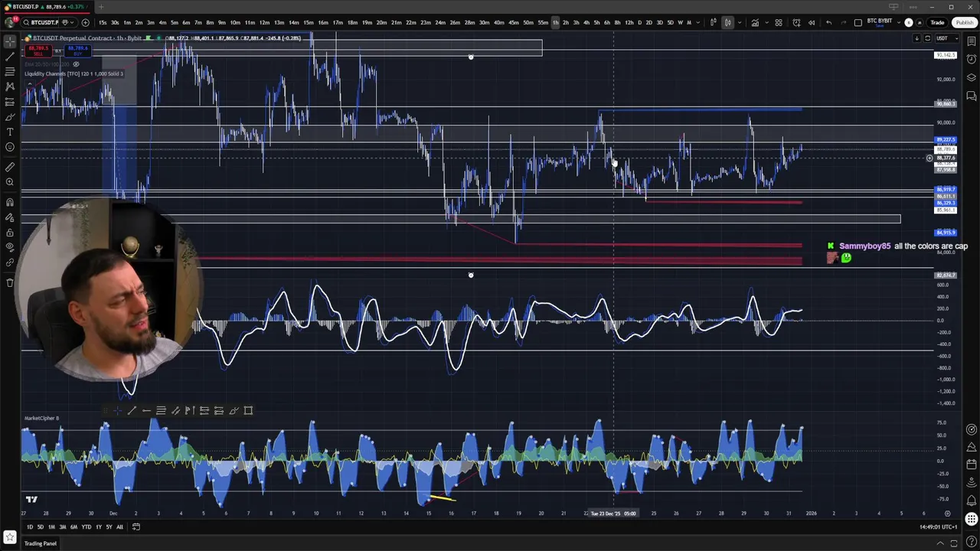The height and width of the screenshot is (551, 980).
Task: Open favorites star at bottom-left corner
Action: (x=10, y=538)
